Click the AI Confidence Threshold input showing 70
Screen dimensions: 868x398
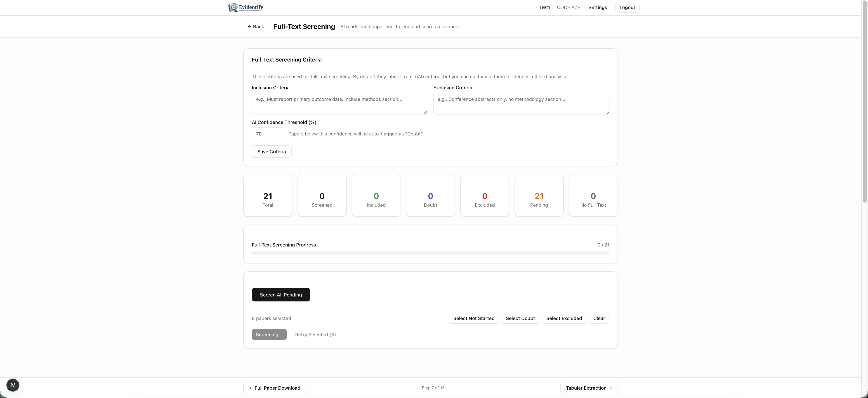(x=268, y=133)
